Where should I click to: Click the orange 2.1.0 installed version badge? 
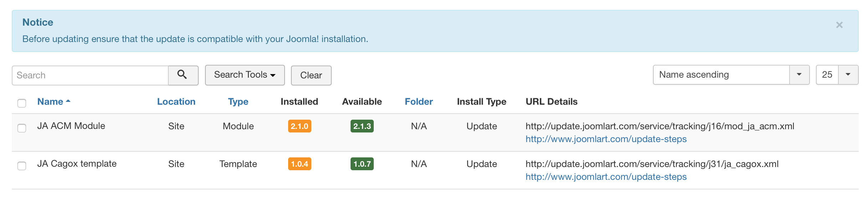[x=300, y=126]
